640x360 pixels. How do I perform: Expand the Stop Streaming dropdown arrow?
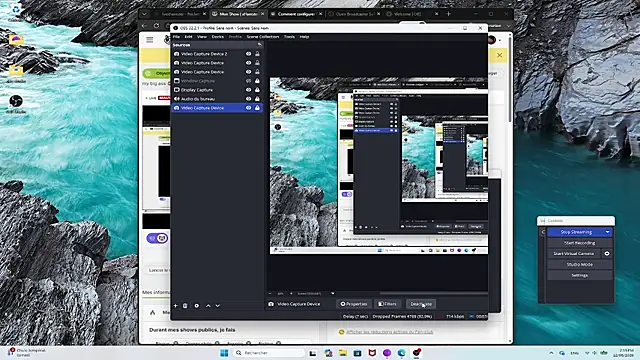(607, 232)
